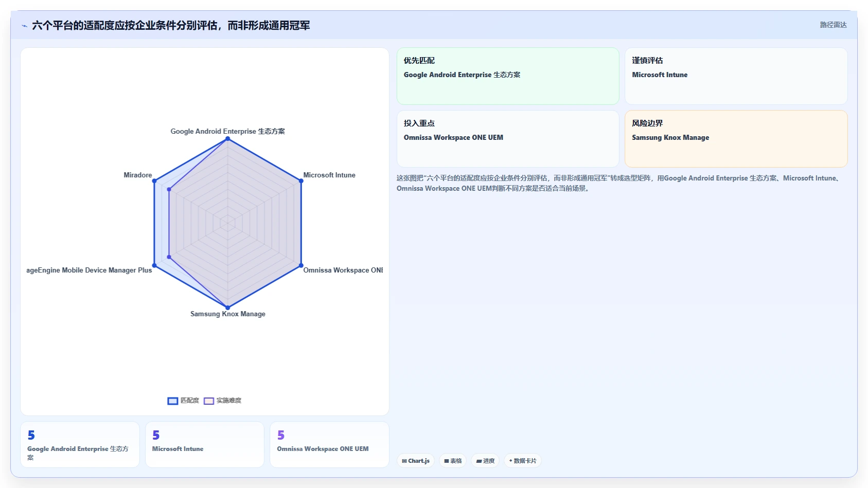Toggle the 匹配度 legend swatch
Viewport: 868px width, 488px height.
173,401
